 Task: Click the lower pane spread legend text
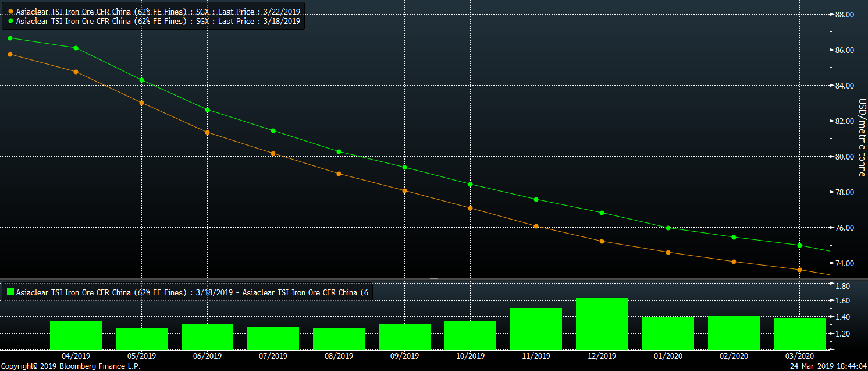[x=193, y=292]
